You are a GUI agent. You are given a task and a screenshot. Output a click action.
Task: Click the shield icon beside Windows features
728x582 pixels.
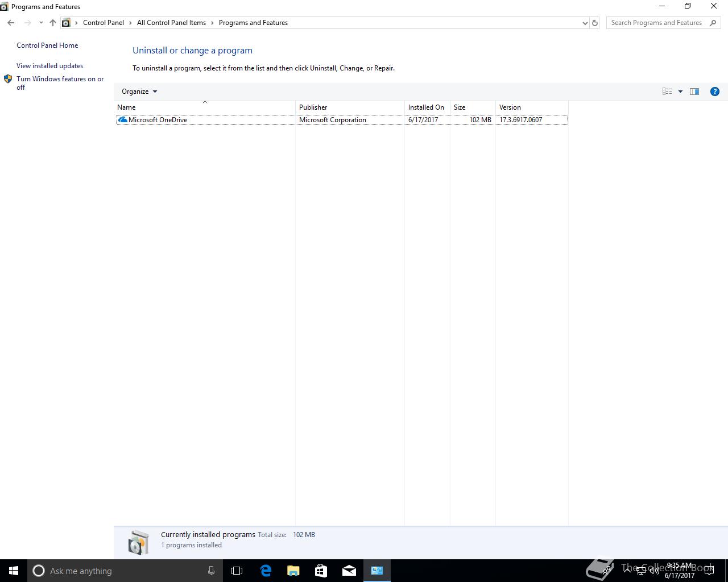[x=8, y=79]
